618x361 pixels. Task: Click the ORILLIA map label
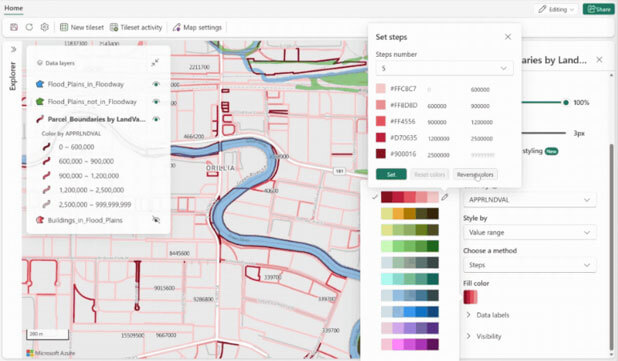click(220, 168)
